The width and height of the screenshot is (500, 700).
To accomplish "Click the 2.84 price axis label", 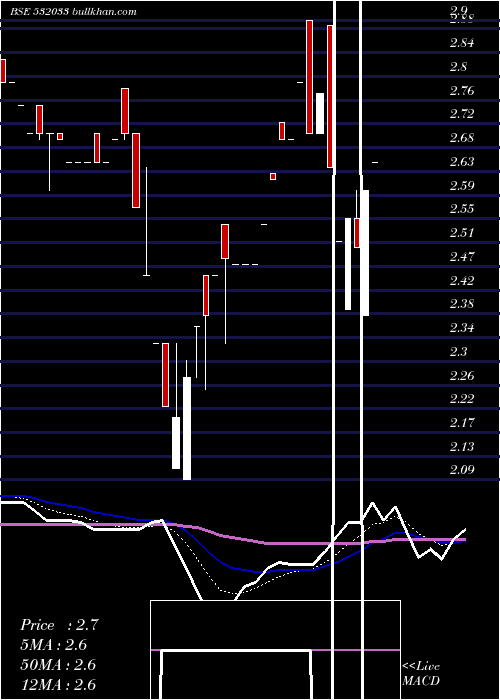I will coord(462,43).
